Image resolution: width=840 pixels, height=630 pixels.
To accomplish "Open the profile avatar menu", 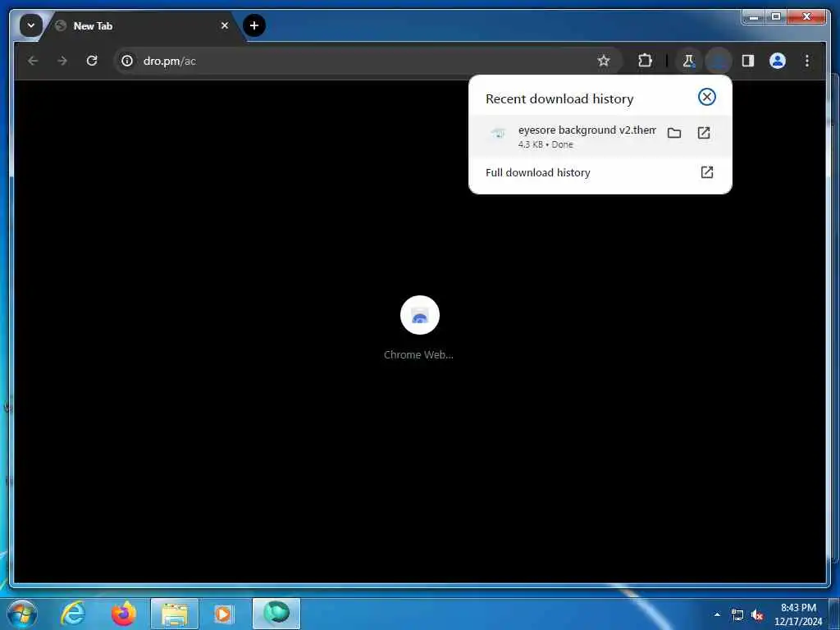I will pyautogui.click(x=778, y=61).
